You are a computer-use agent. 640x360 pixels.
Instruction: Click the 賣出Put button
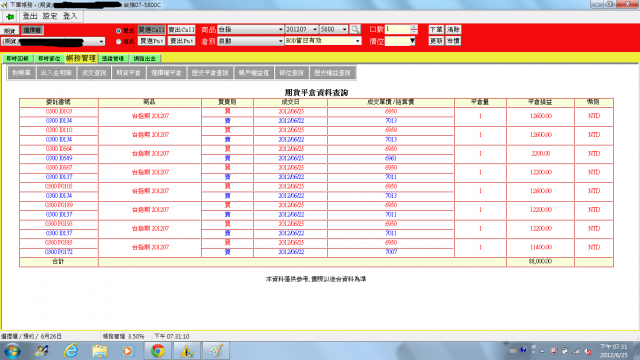182,41
